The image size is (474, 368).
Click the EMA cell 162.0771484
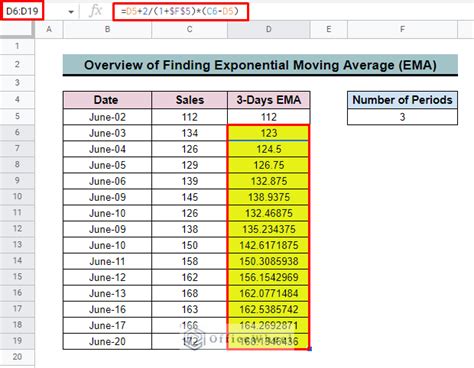point(269,293)
